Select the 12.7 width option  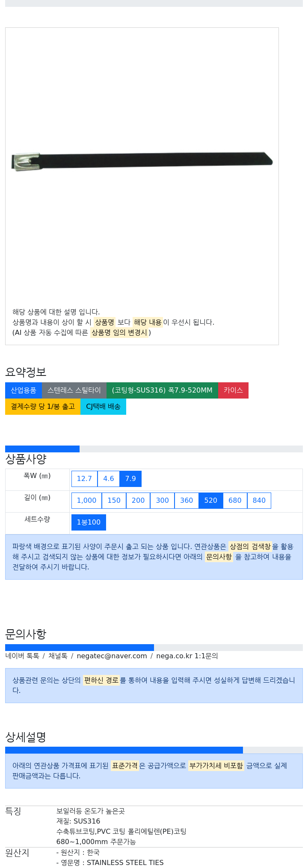point(84,478)
